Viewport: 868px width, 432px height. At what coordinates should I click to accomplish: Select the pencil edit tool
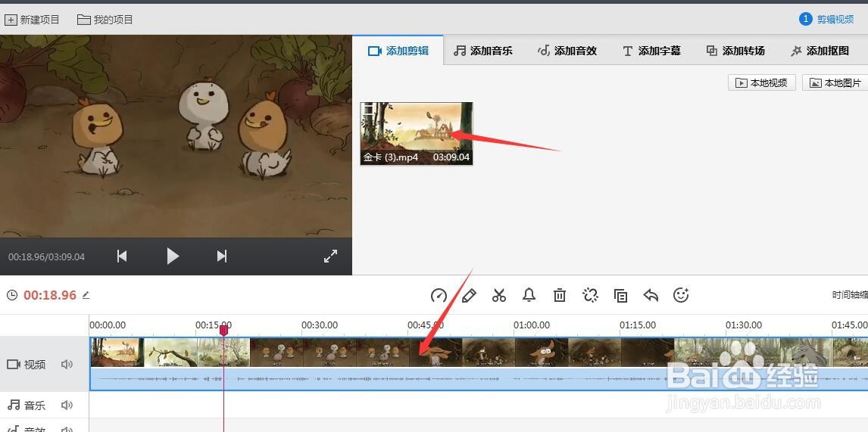pyautogui.click(x=469, y=295)
